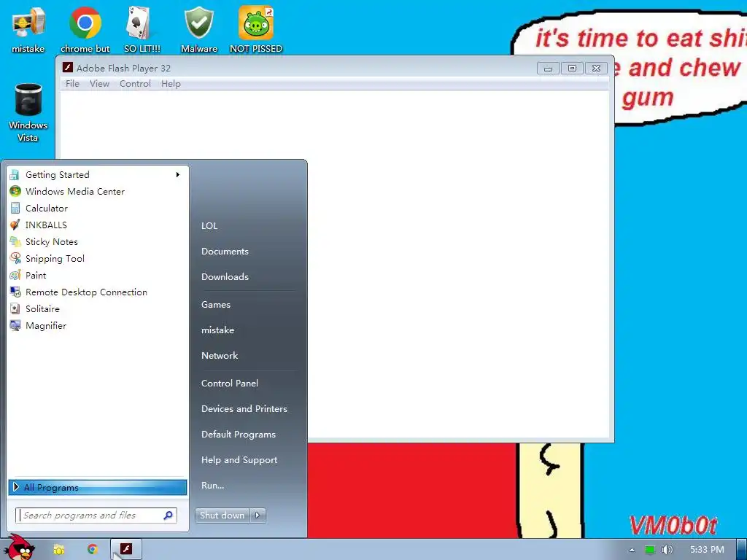Viewport: 747px width, 560px height.
Task: Click the Windows Media Center icon
Action: pos(15,192)
